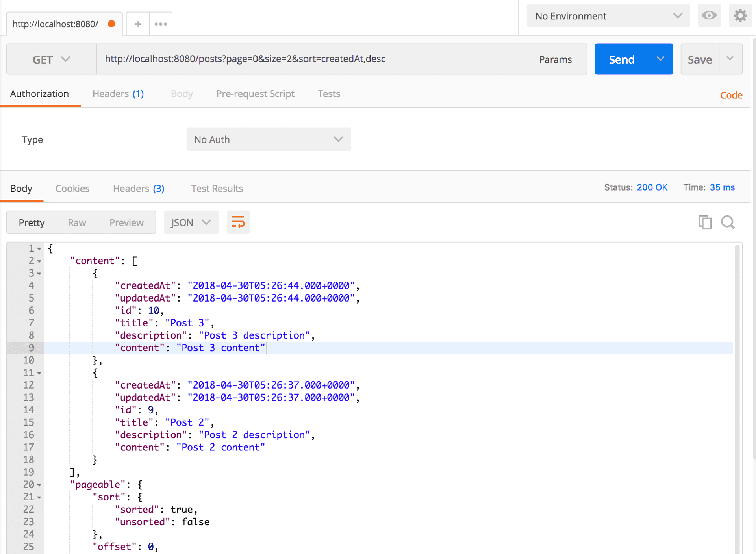Open the GET method dropdown

click(52, 59)
